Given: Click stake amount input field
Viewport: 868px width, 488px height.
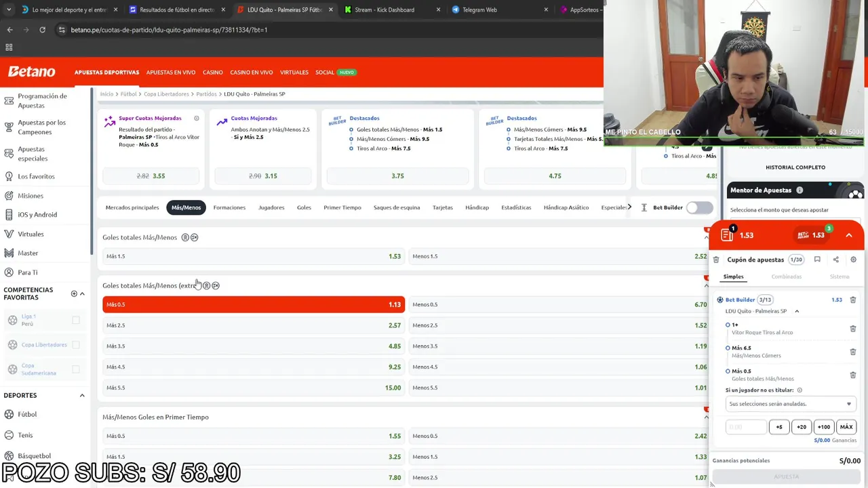Looking at the screenshot, I should [x=746, y=427].
